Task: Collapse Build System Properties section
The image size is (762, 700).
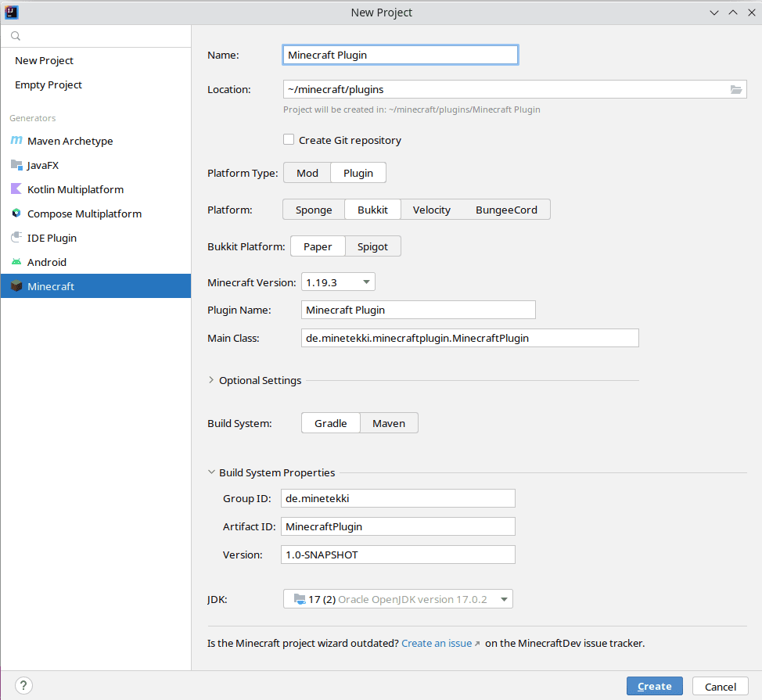Action: pos(211,472)
